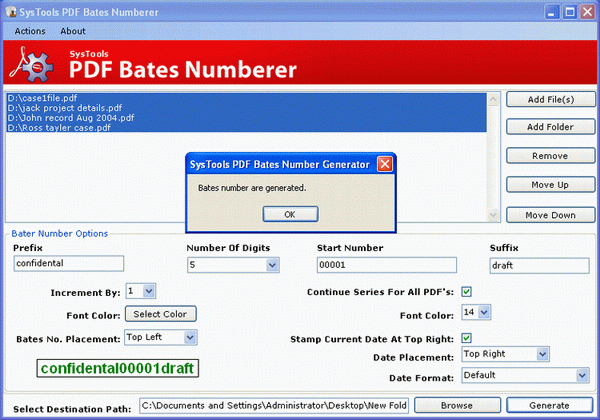Expand the Bates No. Placement dropdown
Viewport: 600px width, 420px height.
190,338
